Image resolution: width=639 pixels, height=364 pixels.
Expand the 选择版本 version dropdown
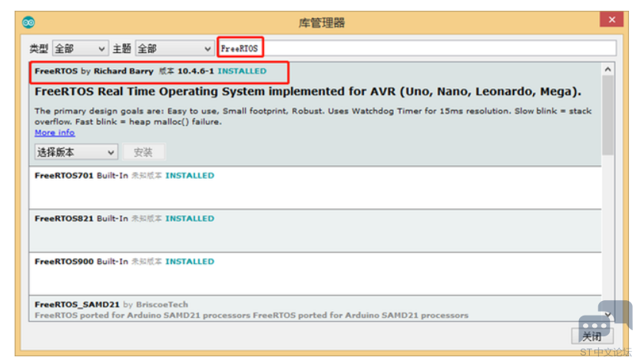(76, 152)
